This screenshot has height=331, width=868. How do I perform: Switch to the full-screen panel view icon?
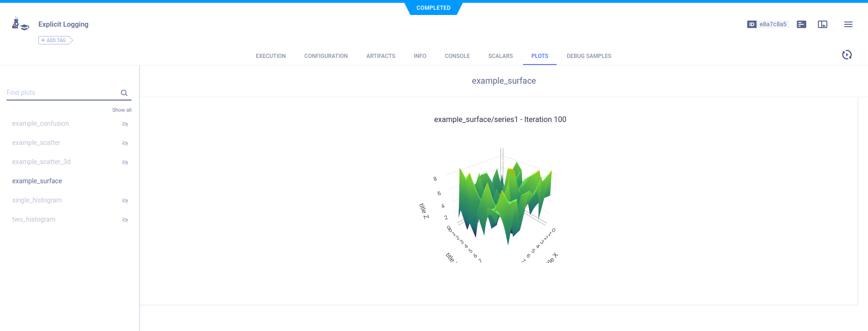click(x=823, y=24)
